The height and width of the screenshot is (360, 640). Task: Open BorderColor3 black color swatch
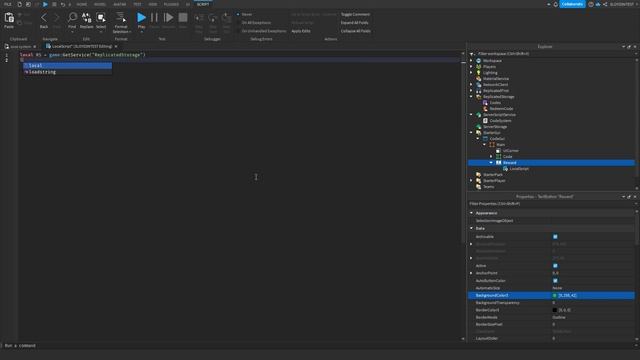point(555,310)
